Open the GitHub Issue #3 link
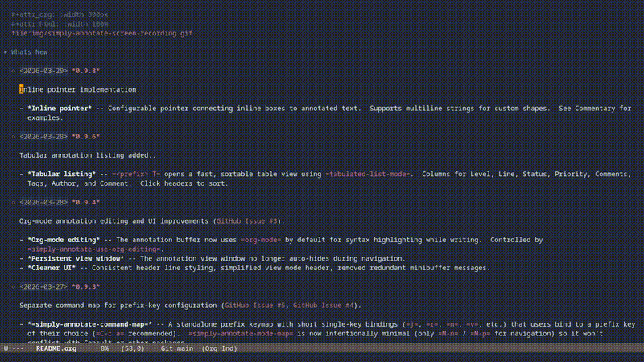 pyautogui.click(x=247, y=221)
